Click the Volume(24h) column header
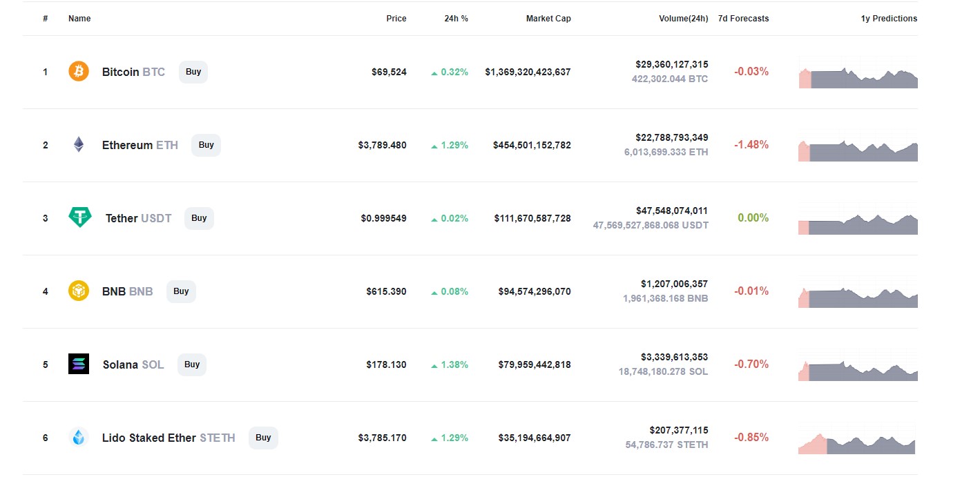The image size is (980, 477). (684, 19)
